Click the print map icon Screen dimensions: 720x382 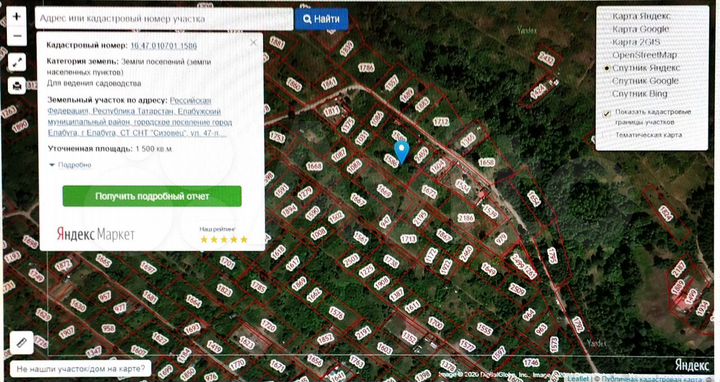17,85
